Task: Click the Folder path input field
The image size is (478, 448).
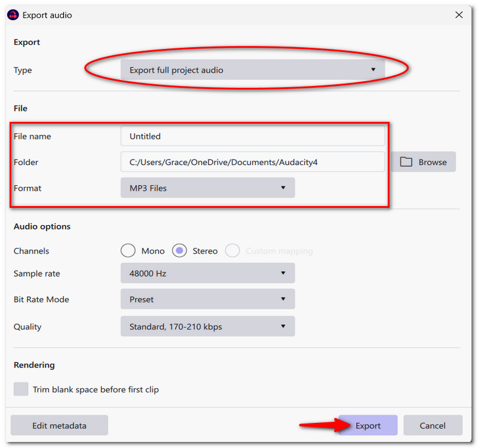Action: point(252,162)
